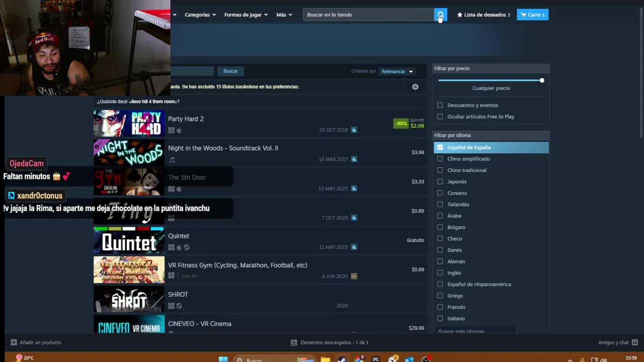The image size is (644, 362).
Task: Click the price range slider track
Action: click(x=490, y=80)
